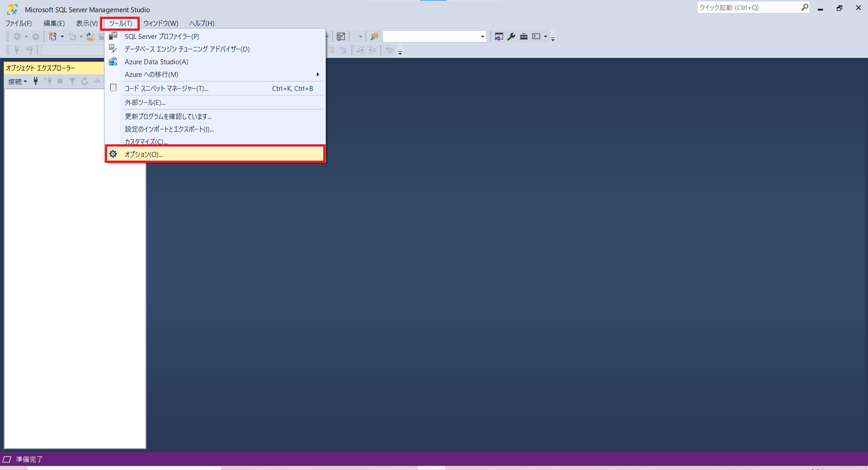Select カスタマイズ(C)... menu entry
The width and height of the screenshot is (868, 470).
point(215,141)
